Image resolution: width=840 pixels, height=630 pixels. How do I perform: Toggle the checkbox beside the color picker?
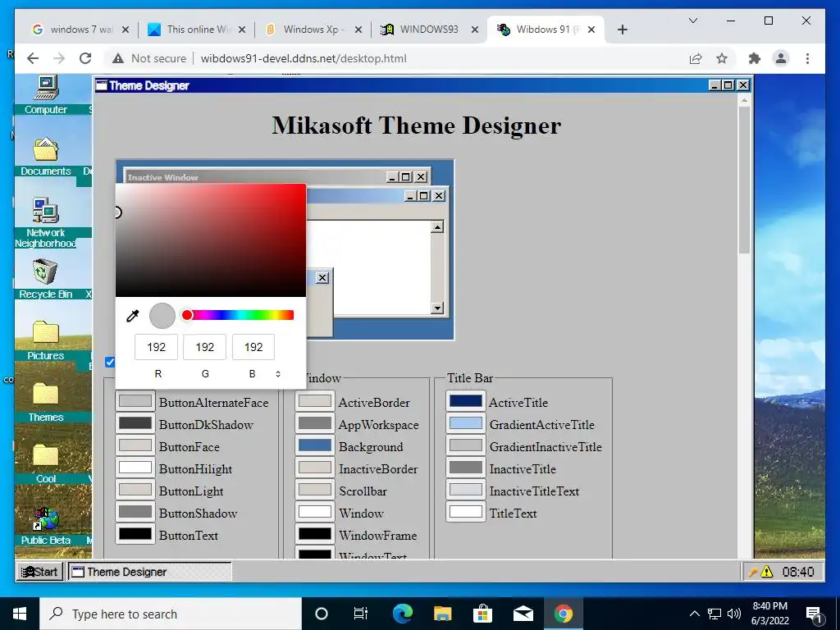(110, 362)
